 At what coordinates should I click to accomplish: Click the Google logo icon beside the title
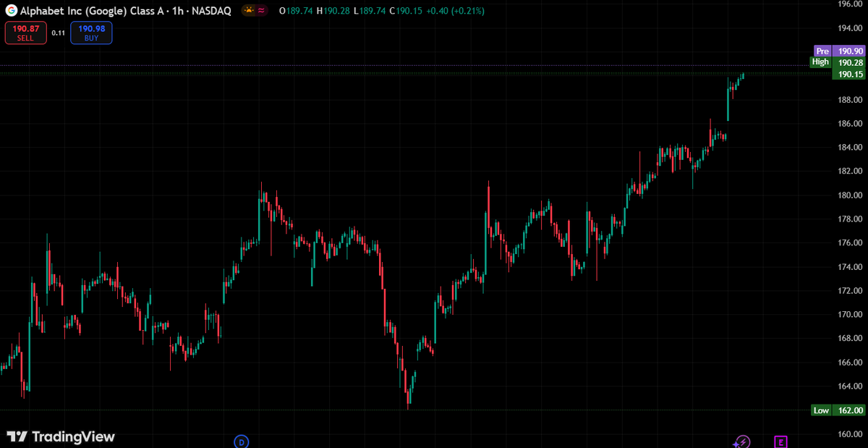pos(12,11)
